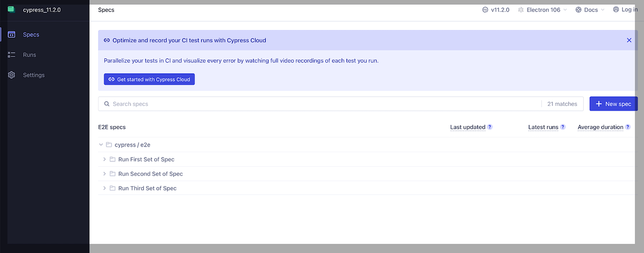Click the Last updated column header
The width and height of the screenshot is (644, 253).
pos(468,127)
